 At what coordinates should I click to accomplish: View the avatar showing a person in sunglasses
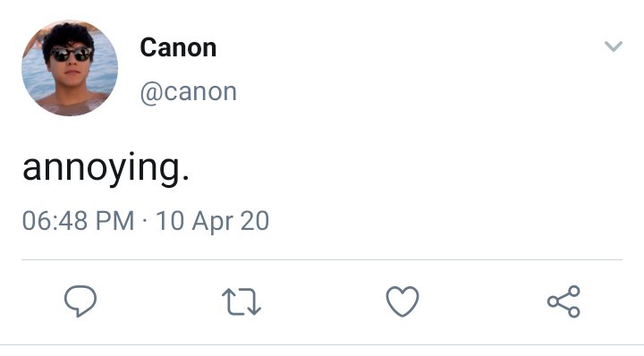click(x=70, y=68)
